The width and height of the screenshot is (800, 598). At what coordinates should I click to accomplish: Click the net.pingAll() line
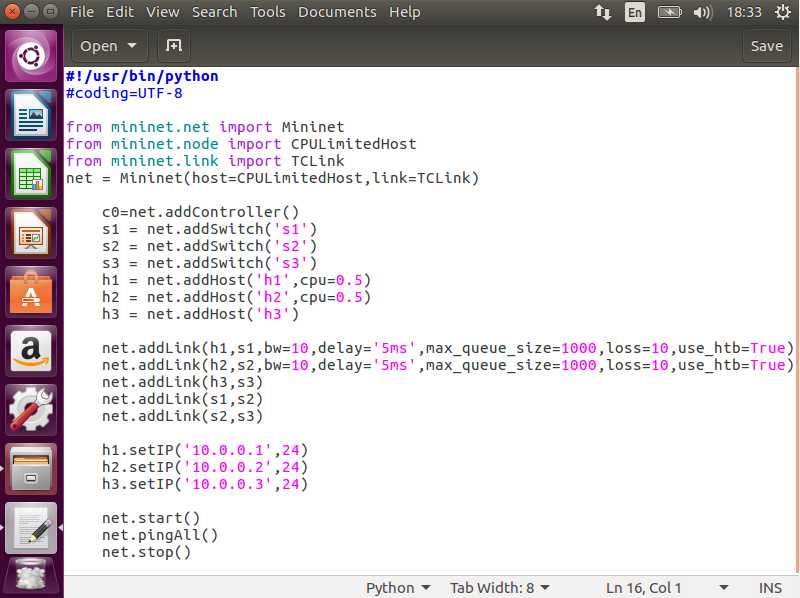160,535
